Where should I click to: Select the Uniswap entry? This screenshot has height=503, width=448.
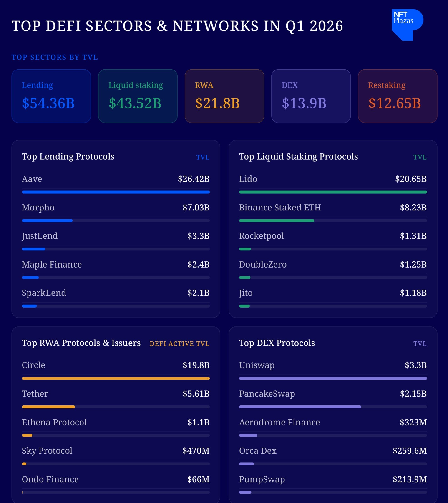(257, 365)
